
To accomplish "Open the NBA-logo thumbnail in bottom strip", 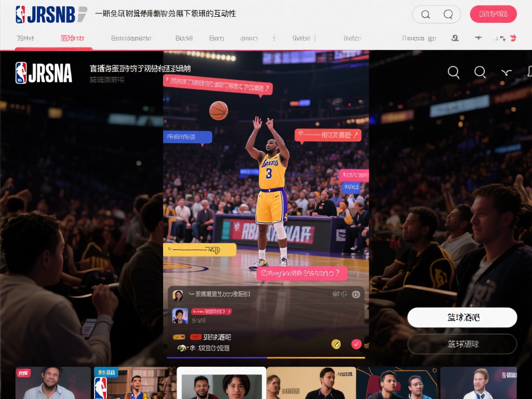I will (132, 383).
